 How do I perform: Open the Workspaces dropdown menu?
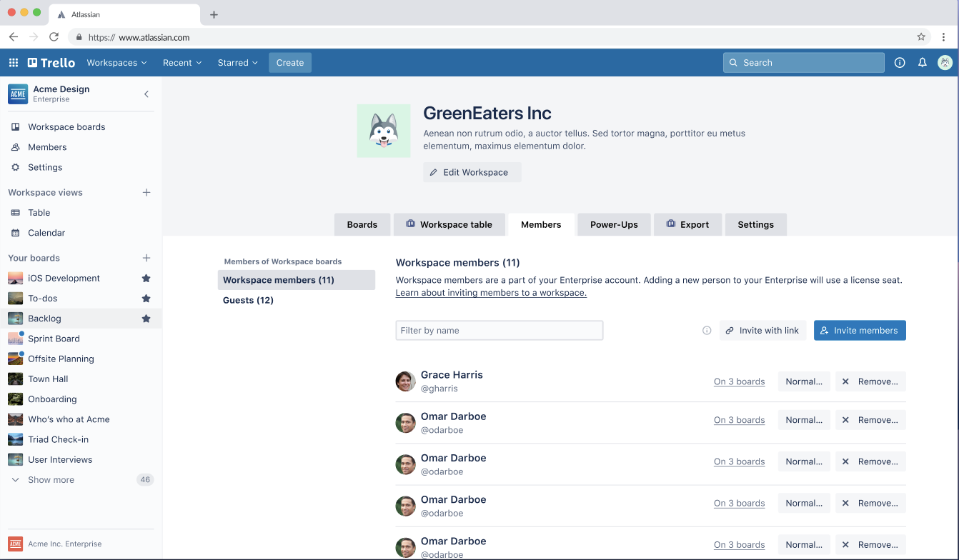click(116, 63)
